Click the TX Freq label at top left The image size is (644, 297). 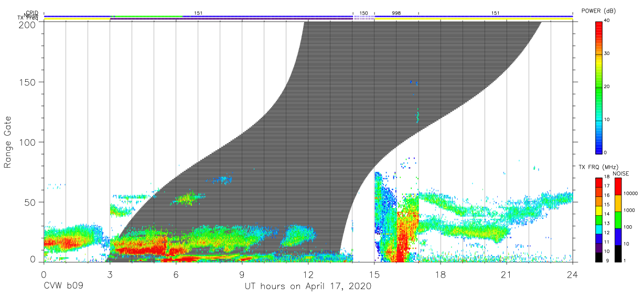(28, 18)
